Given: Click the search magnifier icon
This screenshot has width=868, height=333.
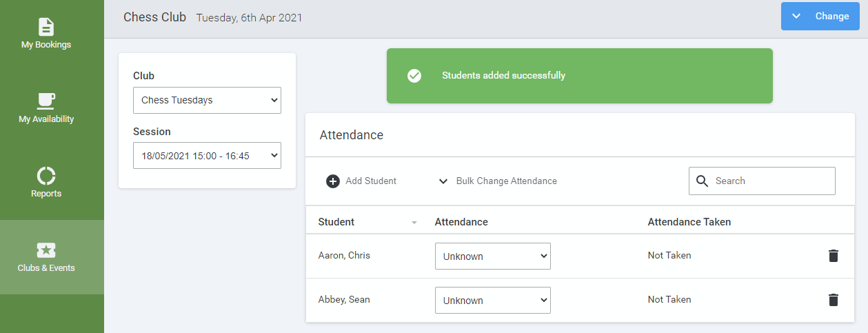Looking at the screenshot, I should tap(703, 181).
